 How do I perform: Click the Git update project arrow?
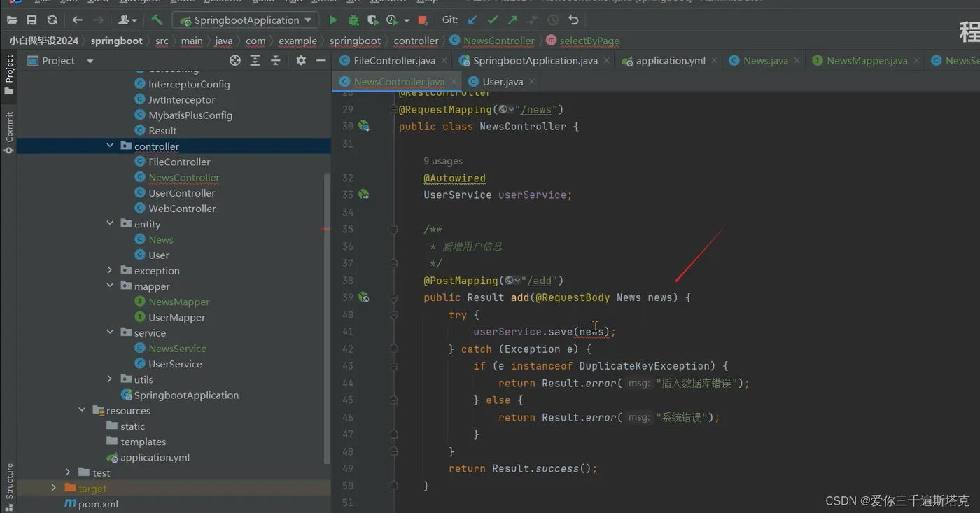coord(472,20)
